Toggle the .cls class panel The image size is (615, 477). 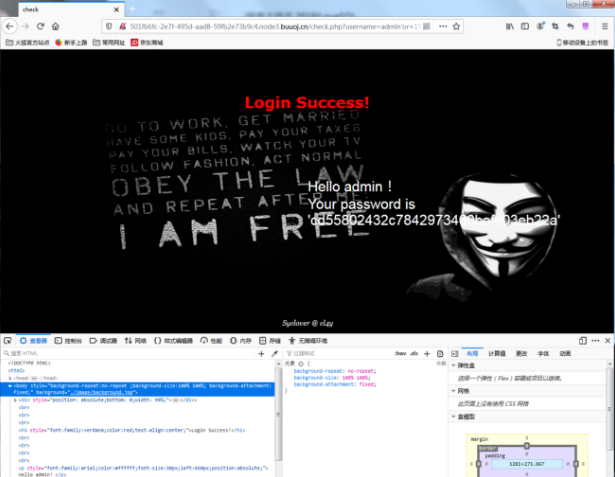coord(414,353)
